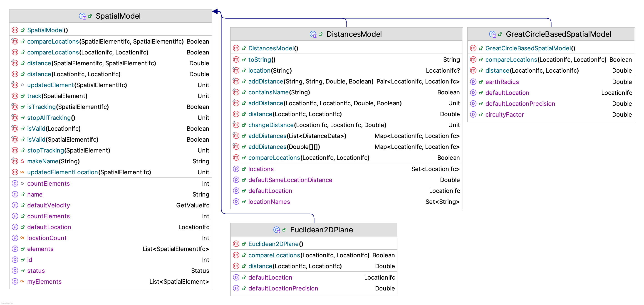Click the property icon beside defaultVelocity
Image resolution: width=644 pixels, height=305 pixels.
click(15, 205)
